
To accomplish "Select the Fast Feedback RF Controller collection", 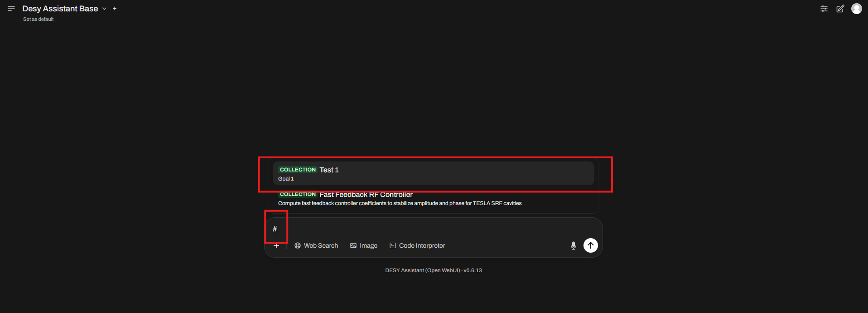I will (434, 199).
